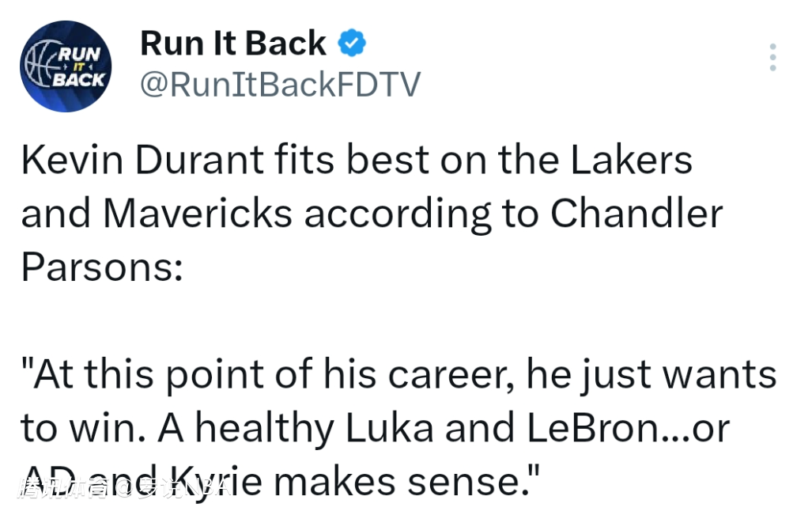Click the blue verified checkmark badge
The height and width of the screenshot is (515, 812).
(352, 44)
